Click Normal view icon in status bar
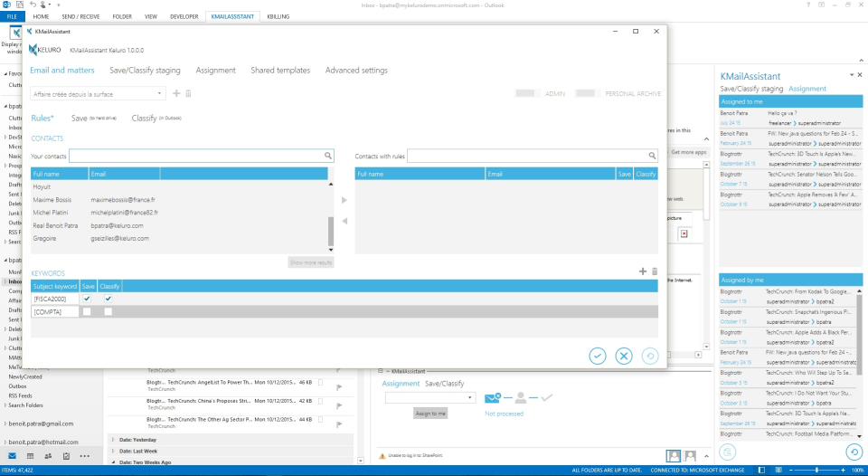The height and width of the screenshot is (476, 868). 761,471
